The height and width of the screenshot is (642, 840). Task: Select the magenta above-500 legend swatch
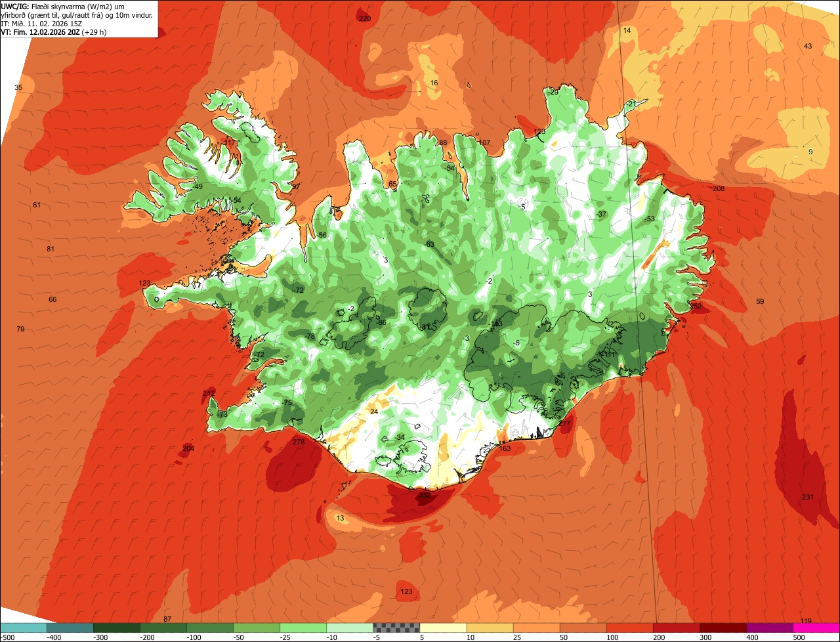816,628
